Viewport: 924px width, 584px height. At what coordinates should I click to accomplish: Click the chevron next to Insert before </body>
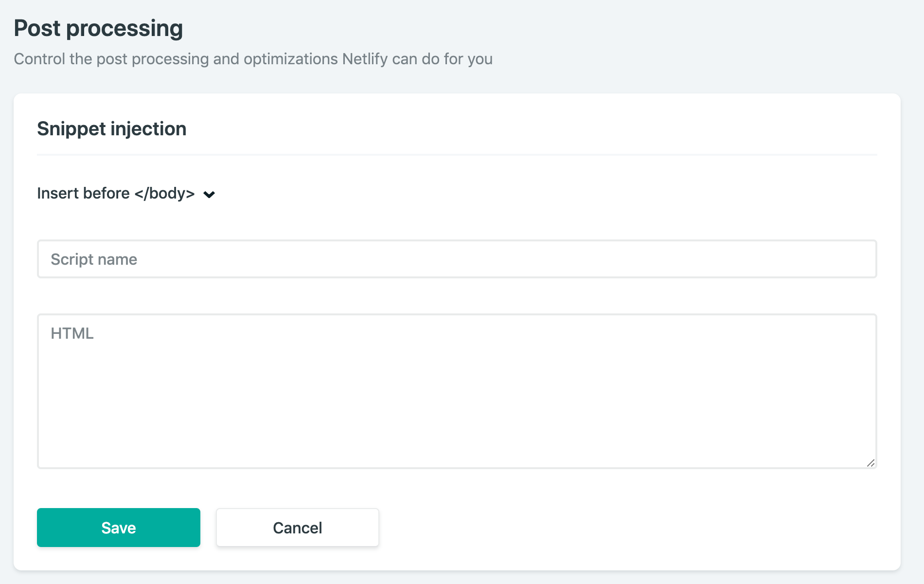tap(209, 195)
